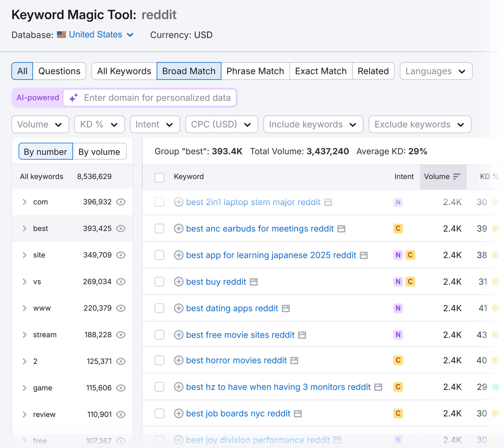
Task: Click the AI-powered sparkle icon
Action: [73, 98]
